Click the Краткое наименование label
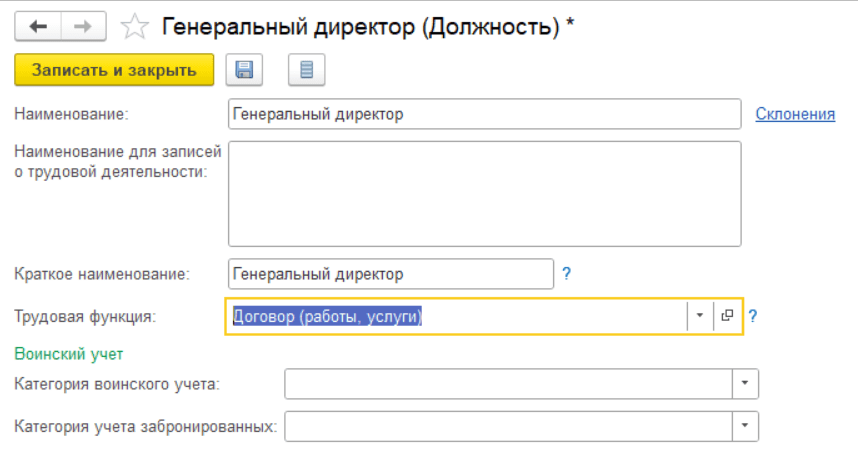 (x=102, y=274)
